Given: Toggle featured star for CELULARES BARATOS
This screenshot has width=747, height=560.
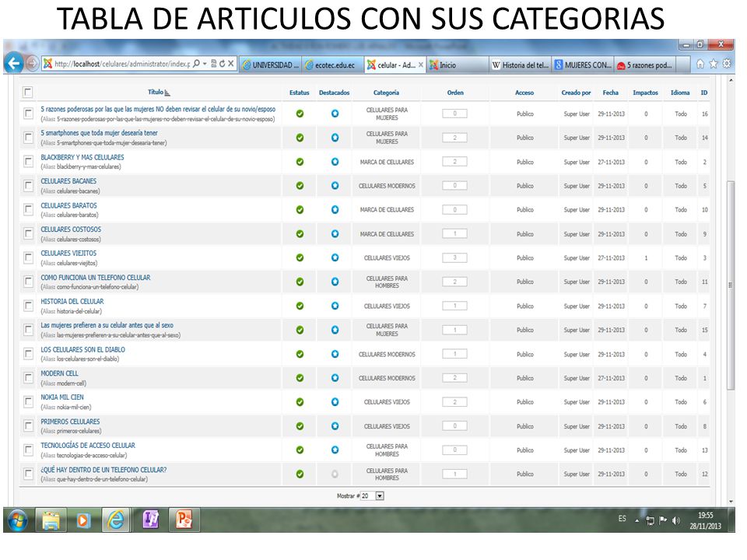Looking at the screenshot, I should pyautogui.click(x=335, y=209).
